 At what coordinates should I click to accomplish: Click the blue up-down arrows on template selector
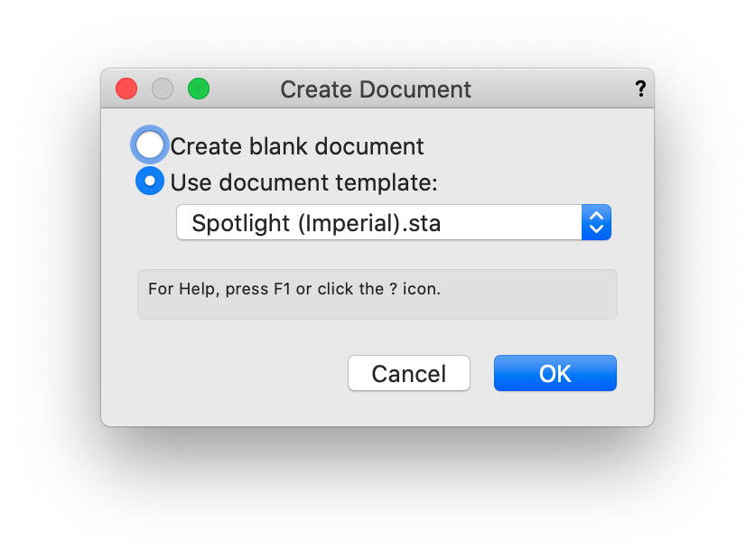(596, 222)
